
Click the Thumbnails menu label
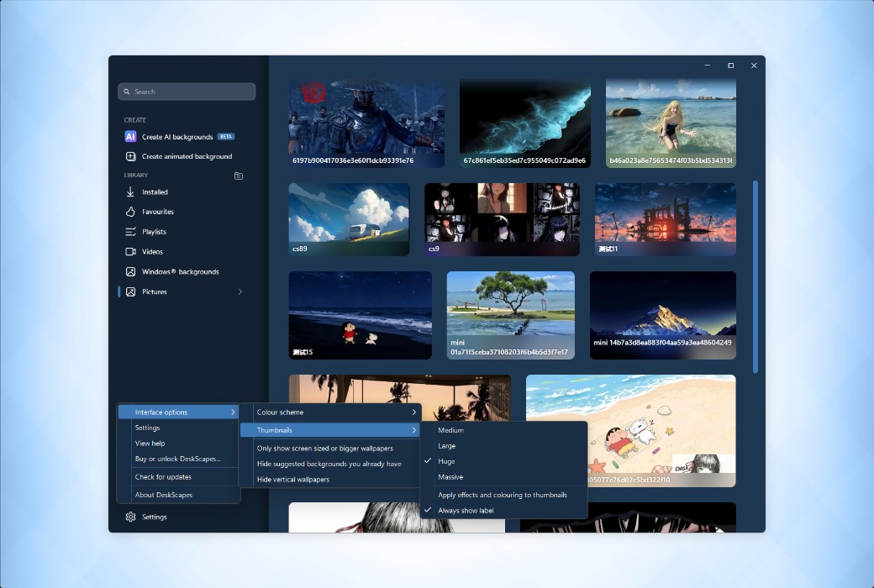(275, 430)
